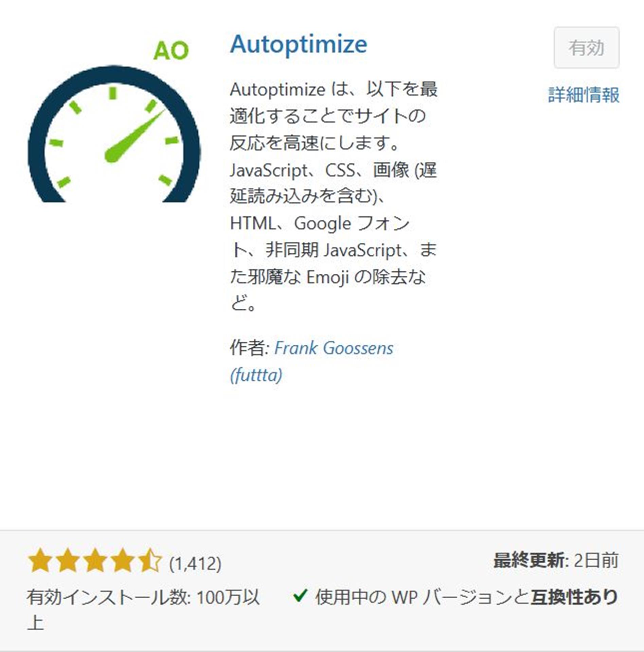Click the (futtta) author username text

point(256,375)
